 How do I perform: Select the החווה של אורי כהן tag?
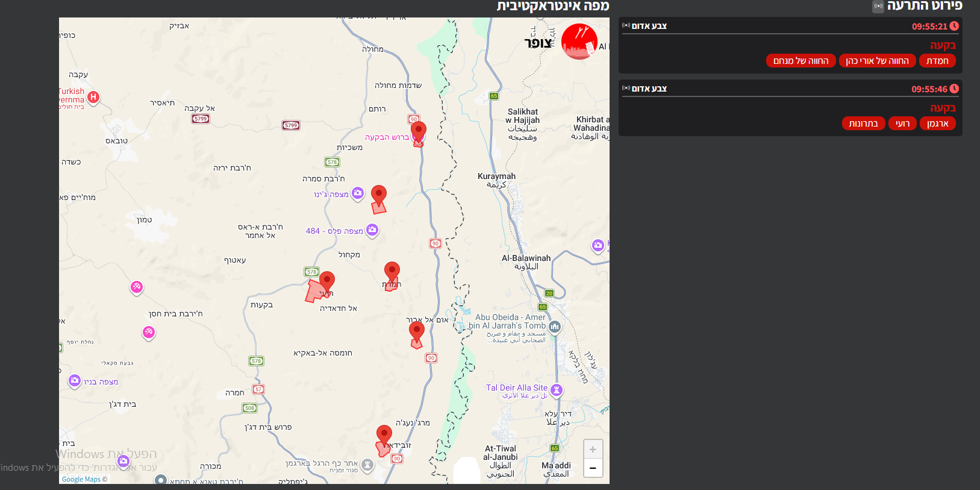[878, 61]
